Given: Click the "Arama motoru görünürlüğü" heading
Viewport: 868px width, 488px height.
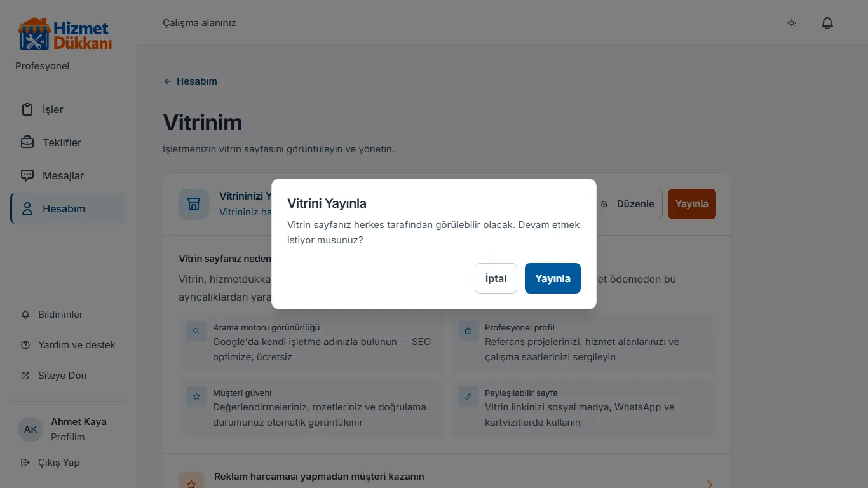Looking at the screenshot, I should tap(266, 328).
